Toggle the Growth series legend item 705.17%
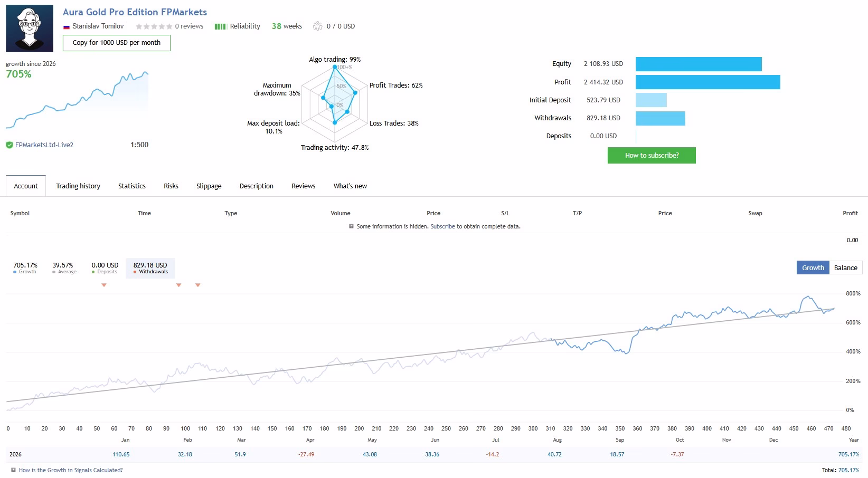Viewport: 868px width, 478px height. pos(25,268)
